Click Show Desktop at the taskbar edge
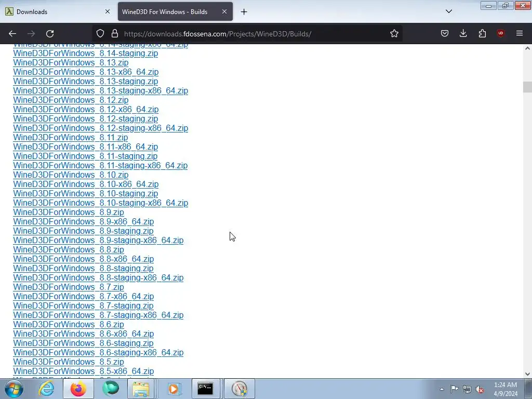Image resolution: width=532 pixels, height=399 pixels. pos(528,389)
